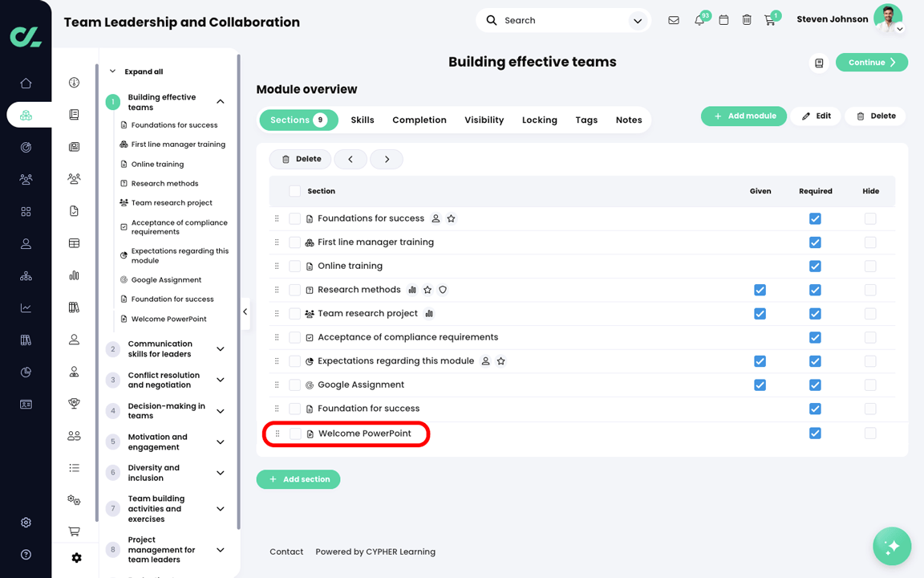Click Expand all in module tree

point(144,71)
